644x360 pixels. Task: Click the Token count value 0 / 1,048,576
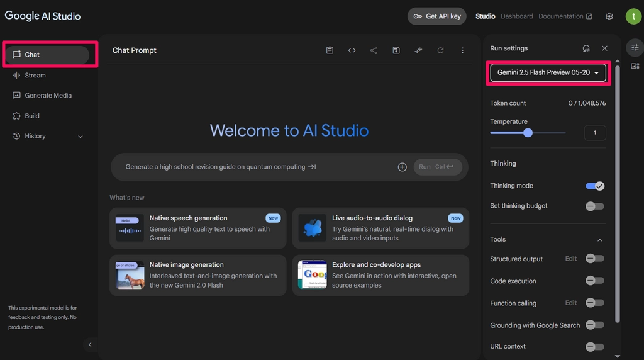click(x=587, y=103)
